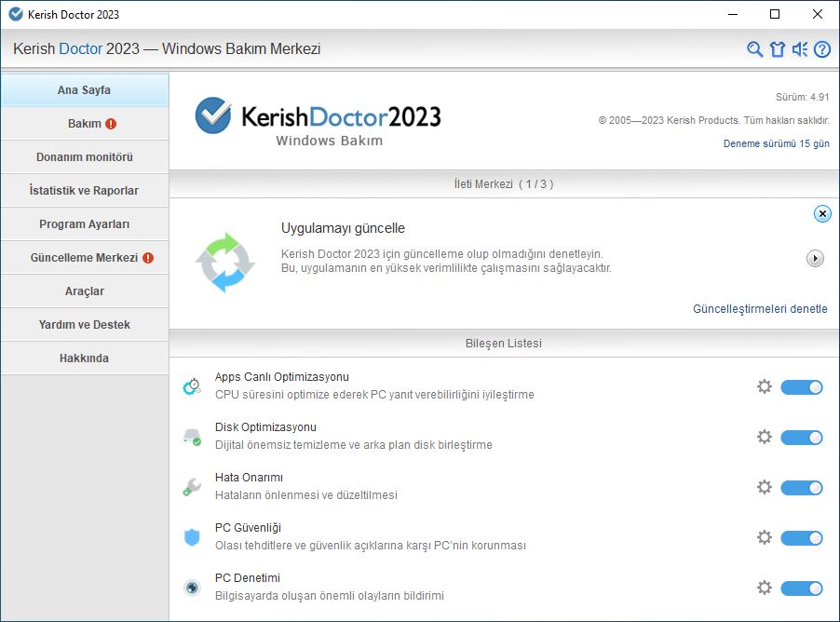Minimize the Kerish Doctor window
The height and width of the screenshot is (622, 840).
point(733,14)
